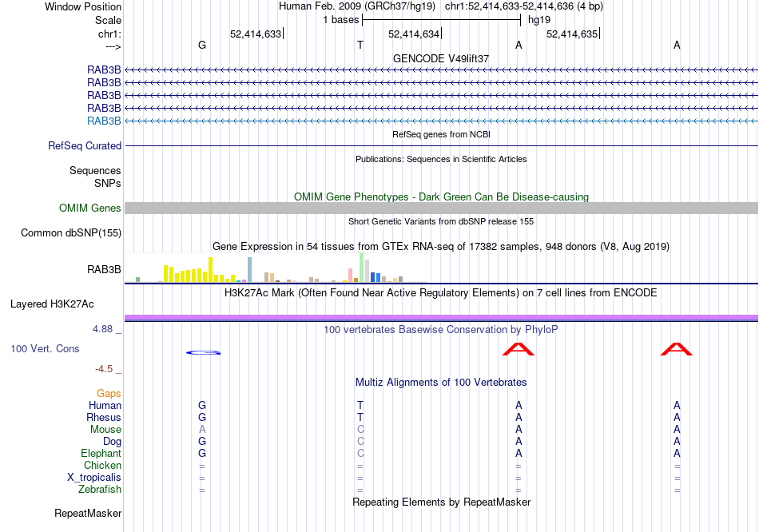Viewport: 759px width, 532px height.
Task: Click the -4.5 PhyloP lower value
Action: click(x=104, y=369)
